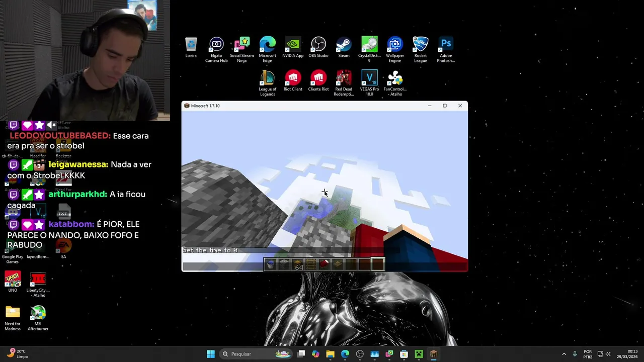Image resolution: width=644 pixels, height=362 pixels.
Task: Click the Riot Client desktop icon
Action: 293,81
